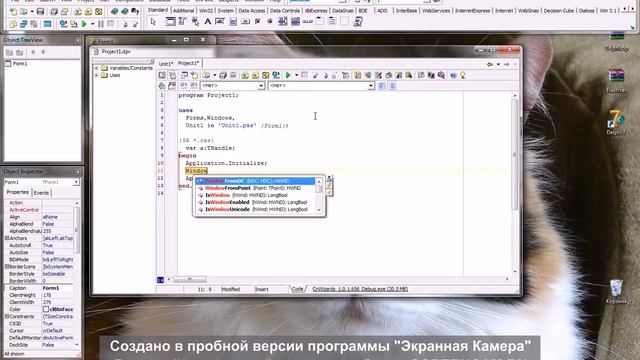Expand the Constraints property

click(x=7, y=316)
